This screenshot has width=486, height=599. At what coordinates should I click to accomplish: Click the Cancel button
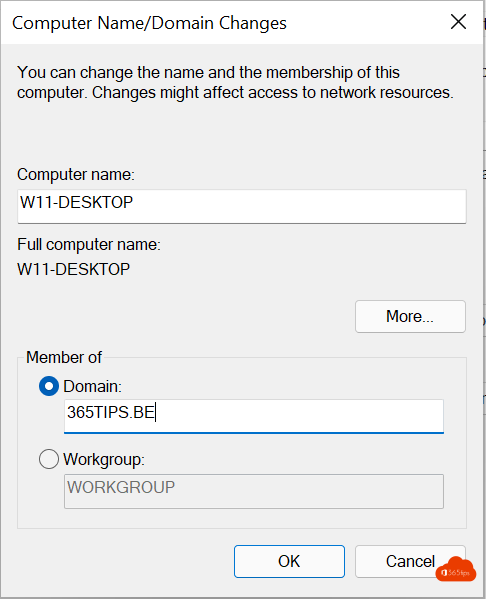[x=410, y=561]
